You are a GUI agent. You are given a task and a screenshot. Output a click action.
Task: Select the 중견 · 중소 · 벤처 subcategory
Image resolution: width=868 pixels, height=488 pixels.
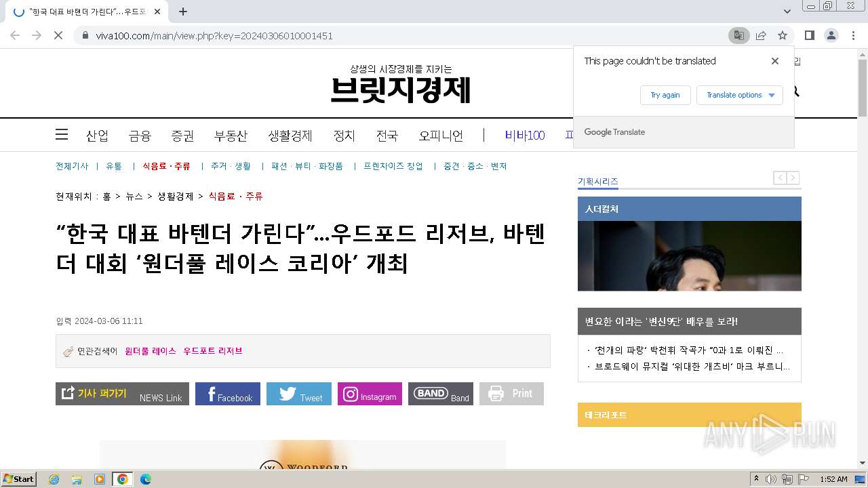475,166
